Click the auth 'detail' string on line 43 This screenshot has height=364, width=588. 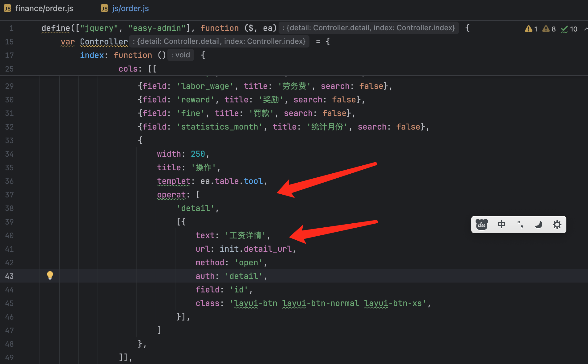pyautogui.click(x=244, y=276)
